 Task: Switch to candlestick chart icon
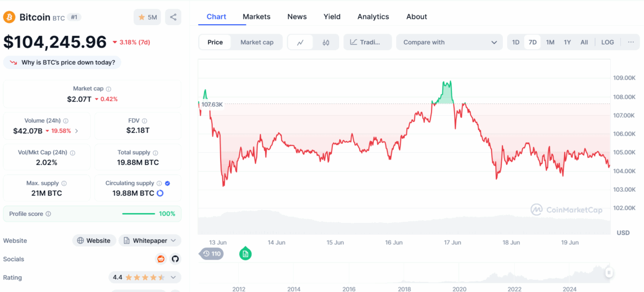point(326,42)
